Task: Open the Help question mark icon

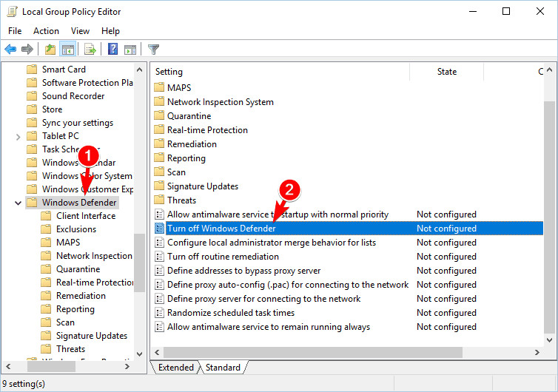Action: click(x=112, y=49)
